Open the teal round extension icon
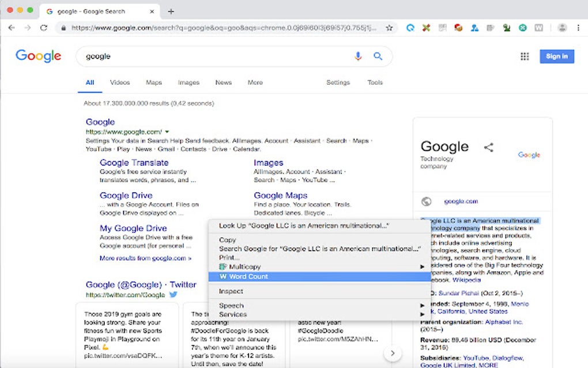The image size is (588, 368). 523,28
